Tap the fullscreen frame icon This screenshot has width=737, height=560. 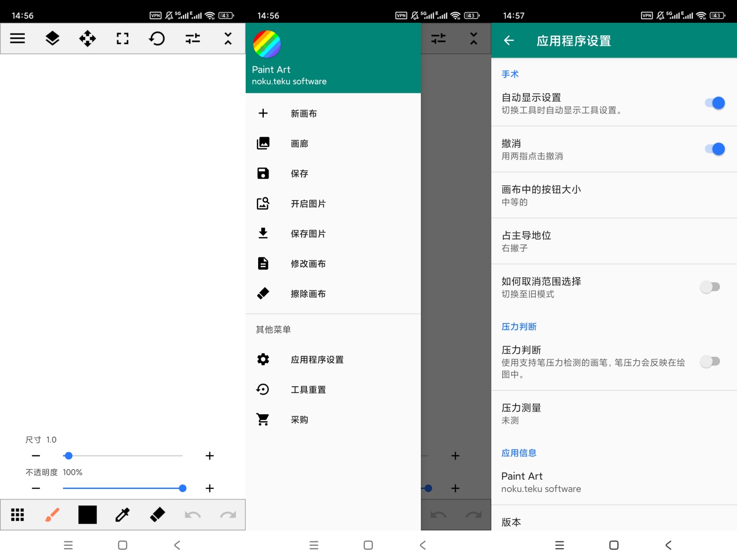pyautogui.click(x=122, y=38)
